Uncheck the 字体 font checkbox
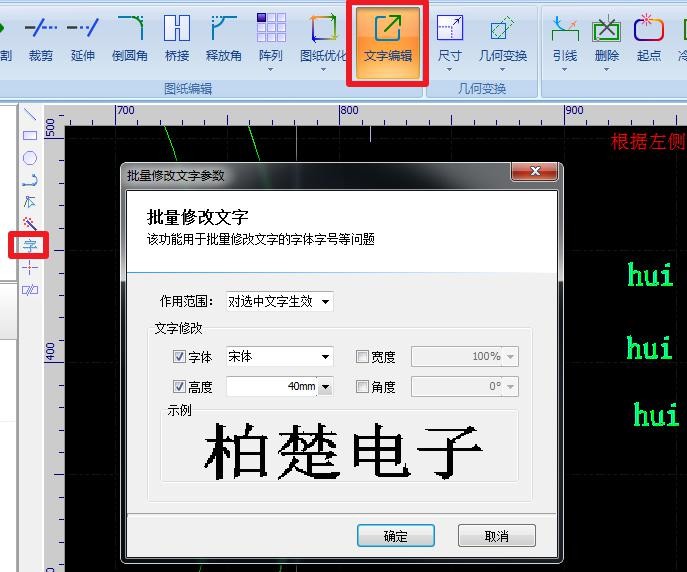The height and width of the screenshot is (572, 687). coord(180,357)
